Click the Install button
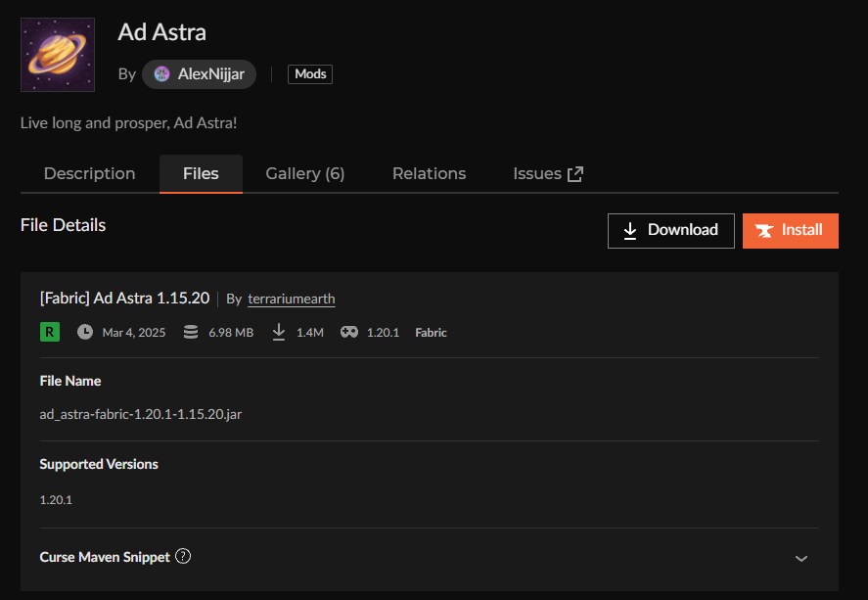Image resolution: width=868 pixels, height=600 pixels. point(790,231)
